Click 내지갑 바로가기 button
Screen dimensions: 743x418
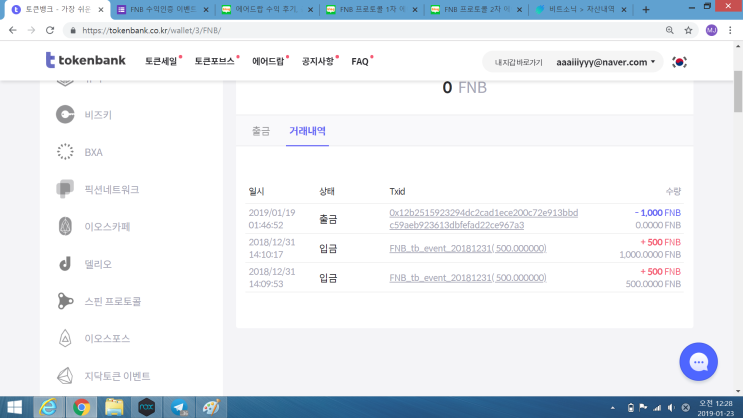click(518, 62)
